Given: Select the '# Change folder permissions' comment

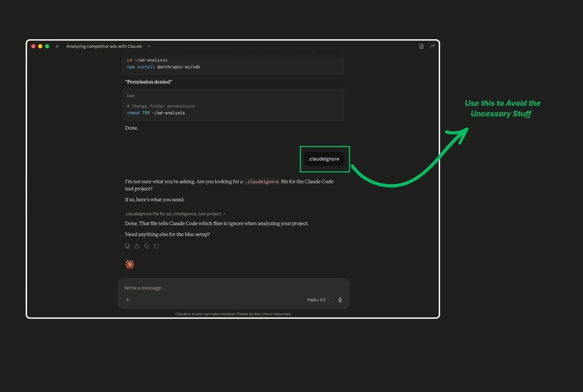Looking at the screenshot, I should click(x=161, y=106).
